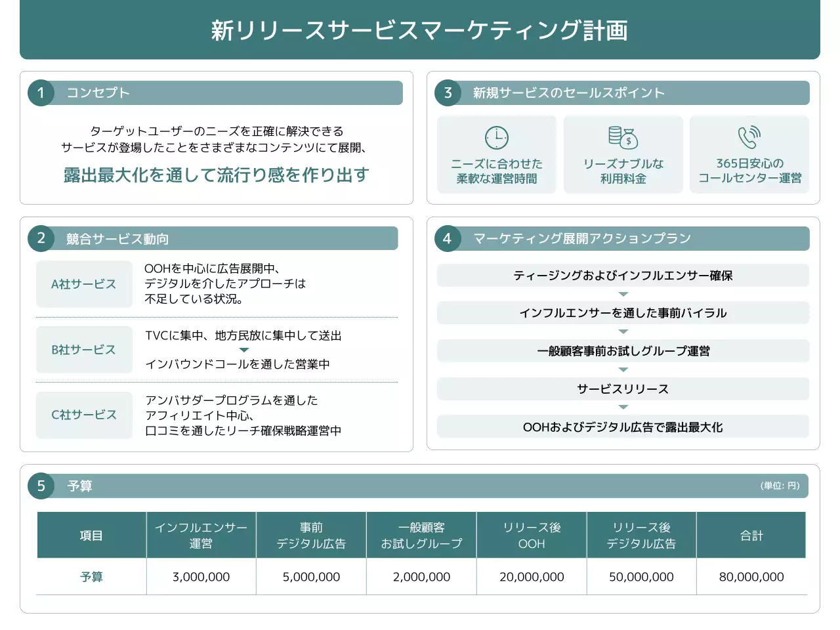Viewport: 840px width, 630px height.
Task: Select the numbered badge 2 on 競合サービス動向
Action: click(41, 238)
